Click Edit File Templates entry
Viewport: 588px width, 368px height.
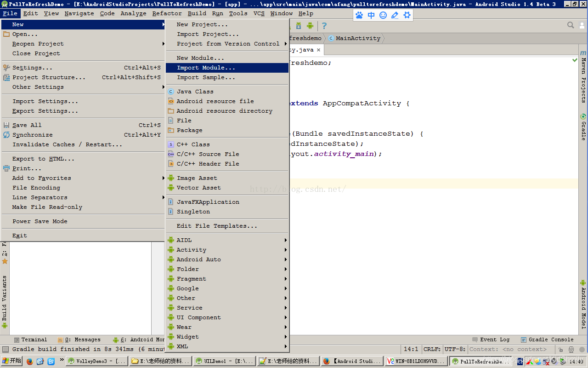pyautogui.click(x=227, y=226)
